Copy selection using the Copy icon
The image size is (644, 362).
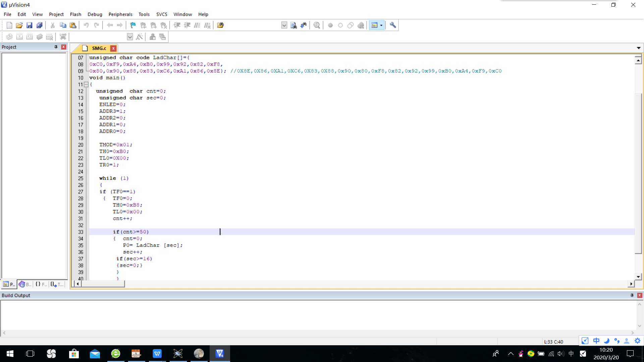pyautogui.click(x=63, y=25)
